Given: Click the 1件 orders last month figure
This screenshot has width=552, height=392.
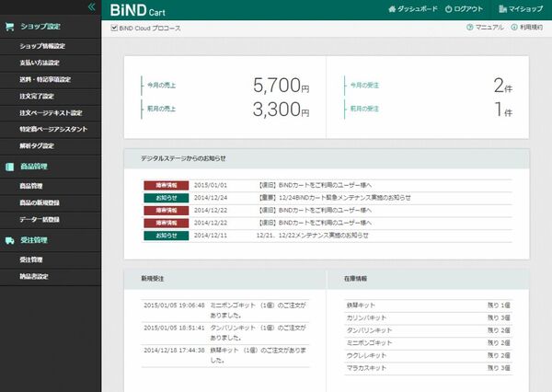Looking at the screenshot, I should pyautogui.click(x=503, y=110).
